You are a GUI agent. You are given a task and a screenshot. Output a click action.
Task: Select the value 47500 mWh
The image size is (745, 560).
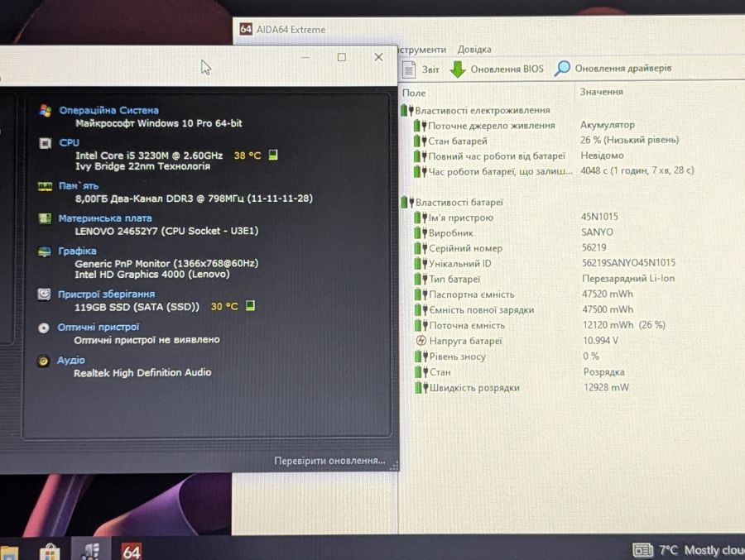pyautogui.click(x=608, y=309)
